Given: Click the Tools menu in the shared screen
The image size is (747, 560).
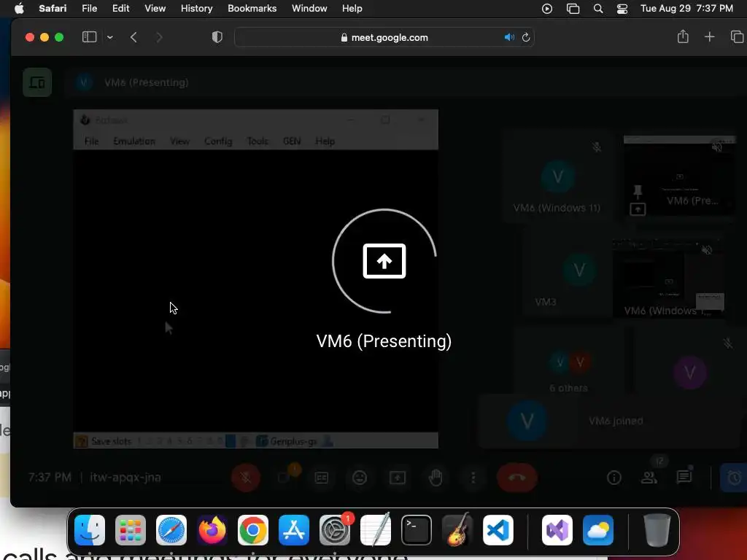Looking at the screenshot, I should (x=258, y=141).
